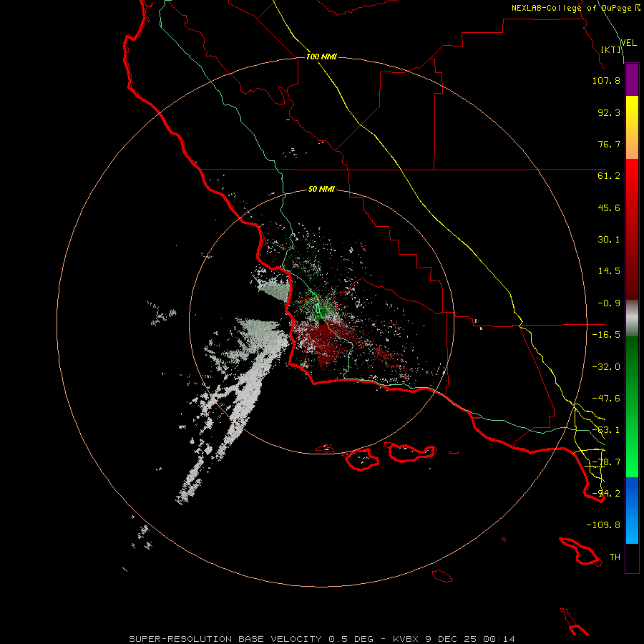This screenshot has height=644, width=644.
Task: Pick the gray segment of the velocity scale
Action: pos(632,319)
